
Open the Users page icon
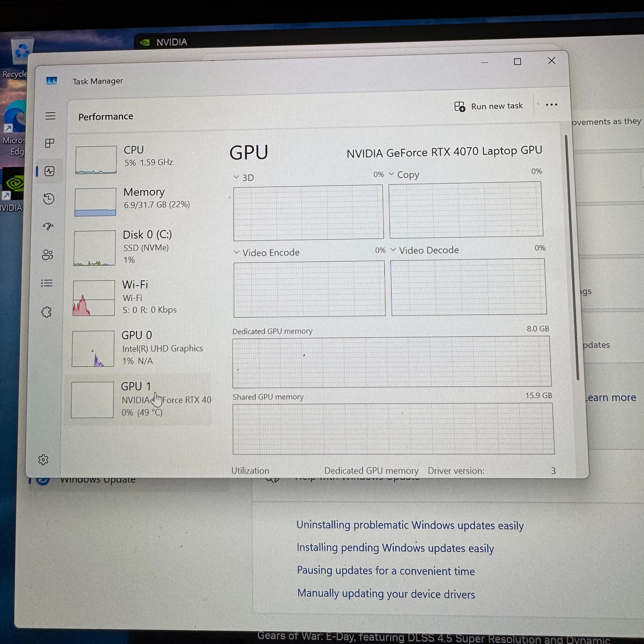click(47, 255)
